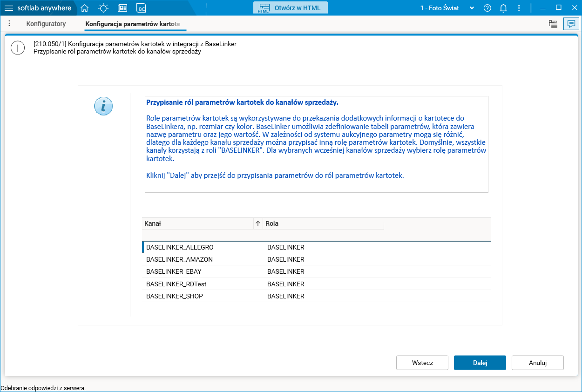
Task: Minimize the application window
Action: click(x=542, y=8)
